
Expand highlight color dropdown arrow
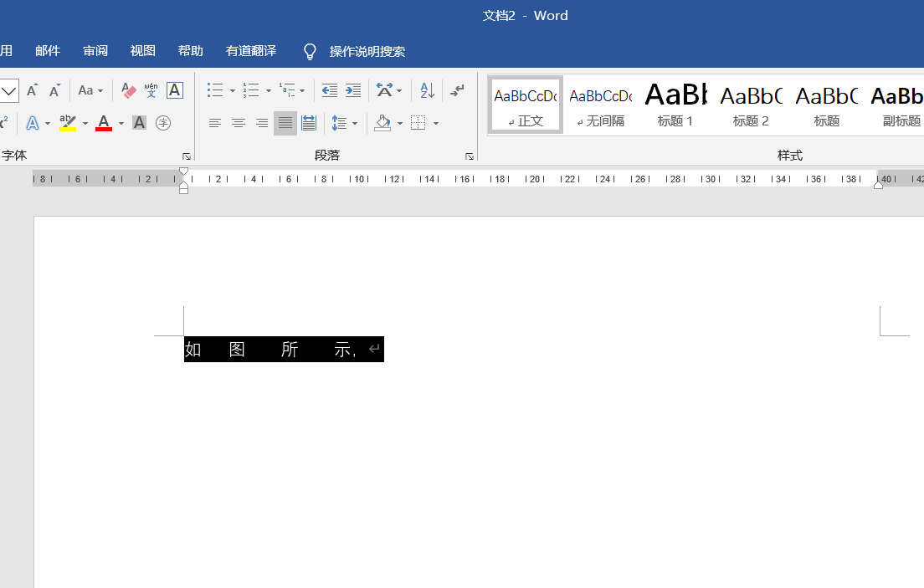tap(85, 124)
